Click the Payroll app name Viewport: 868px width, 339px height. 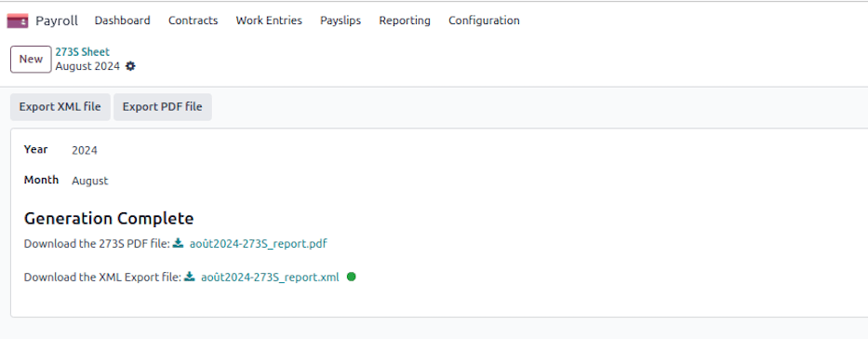(x=57, y=21)
